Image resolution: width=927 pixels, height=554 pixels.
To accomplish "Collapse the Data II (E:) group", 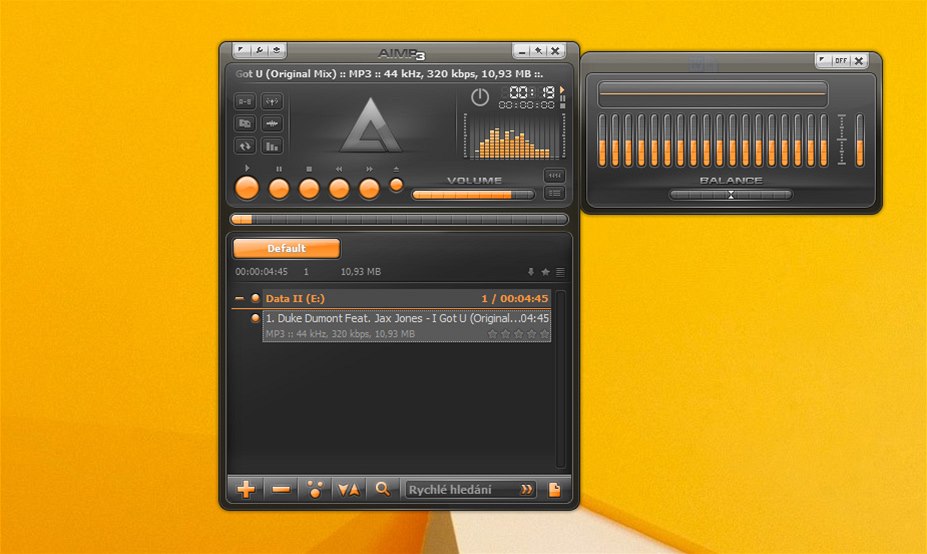I will [x=239, y=298].
